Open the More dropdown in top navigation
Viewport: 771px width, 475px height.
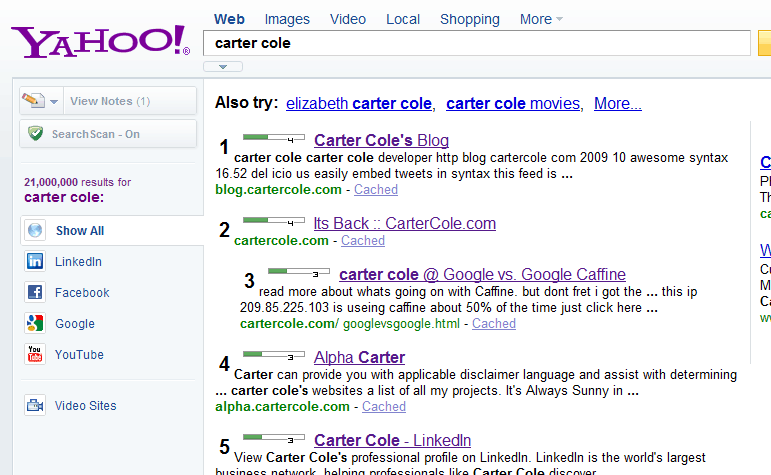click(x=541, y=19)
